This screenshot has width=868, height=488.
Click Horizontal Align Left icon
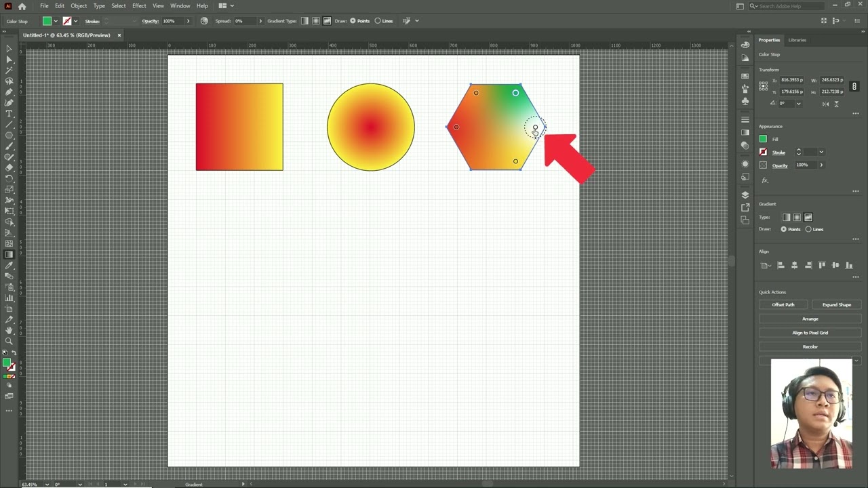coord(781,265)
